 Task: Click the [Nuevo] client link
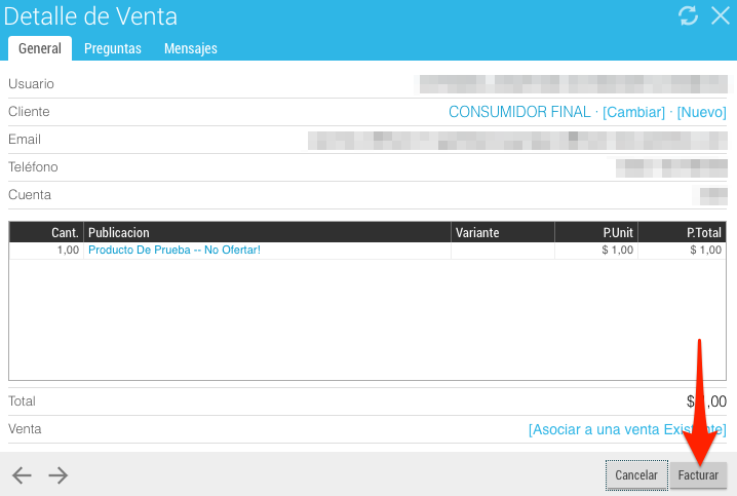701,112
